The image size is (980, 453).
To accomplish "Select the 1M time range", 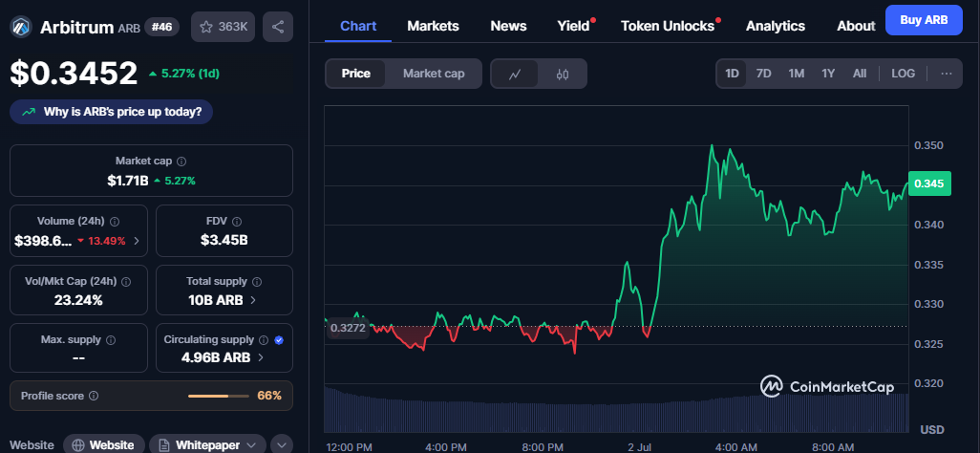I will click(x=797, y=74).
